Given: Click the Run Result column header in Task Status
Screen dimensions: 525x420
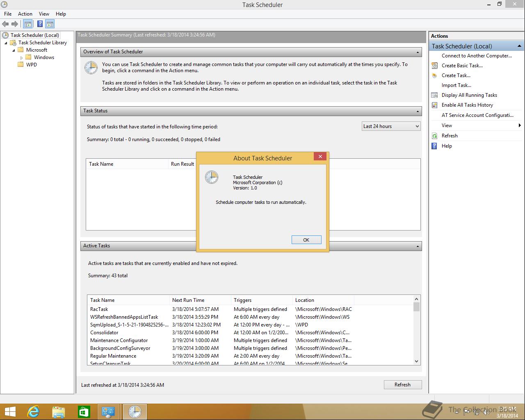Looking at the screenshot, I should 182,164.
